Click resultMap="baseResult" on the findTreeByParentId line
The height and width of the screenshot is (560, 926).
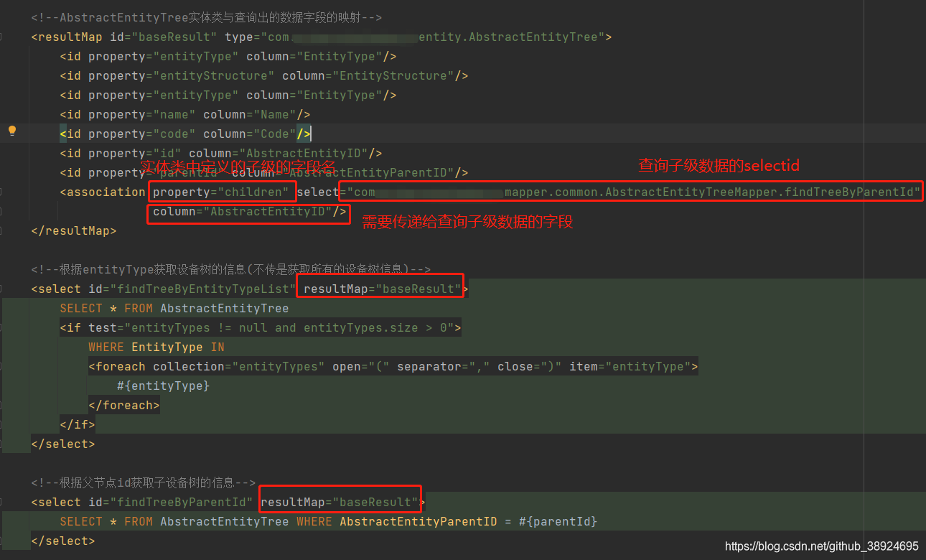(340, 502)
